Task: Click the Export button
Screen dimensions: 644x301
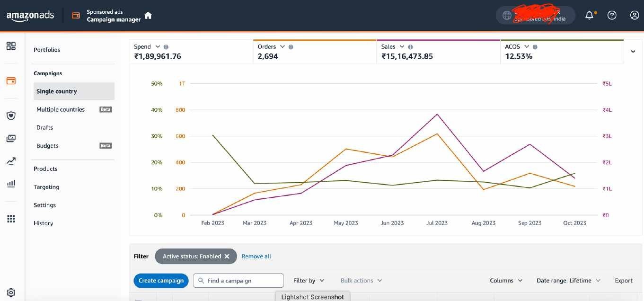Action: (x=624, y=281)
